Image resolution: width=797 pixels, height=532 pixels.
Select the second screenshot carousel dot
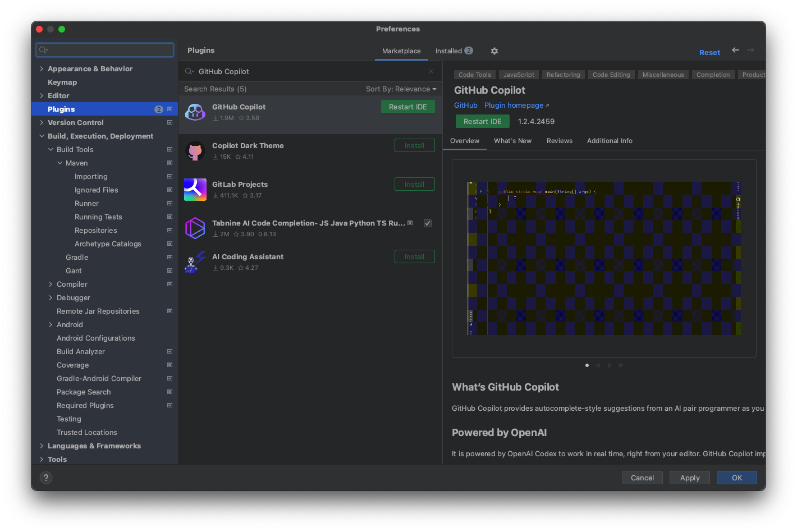598,365
